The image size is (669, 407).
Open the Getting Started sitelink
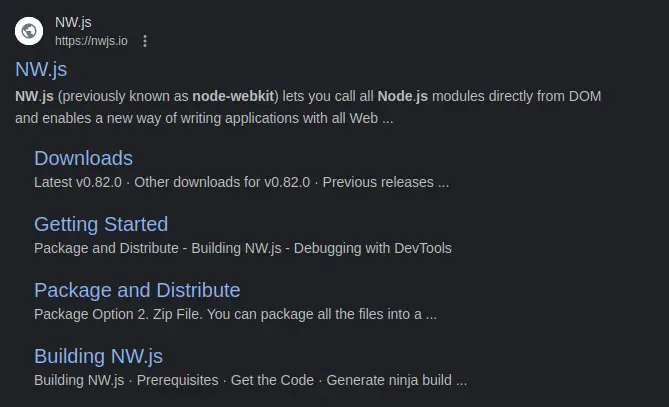pos(101,224)
